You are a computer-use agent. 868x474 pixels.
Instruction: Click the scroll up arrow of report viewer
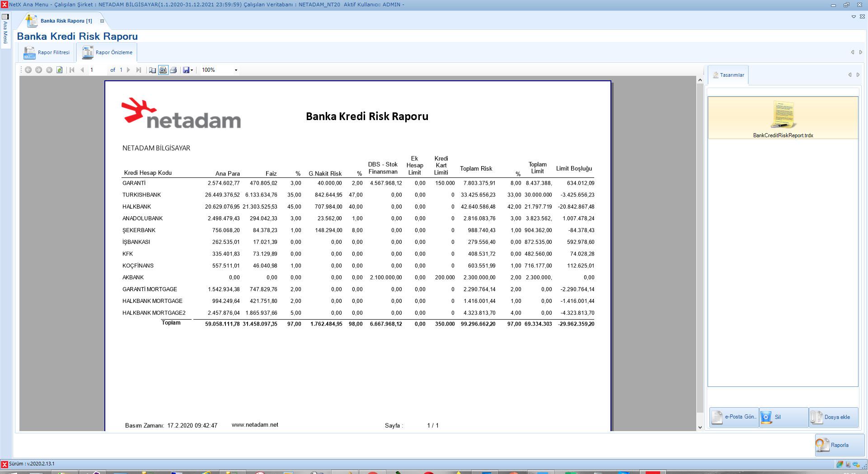coord(700,80)
